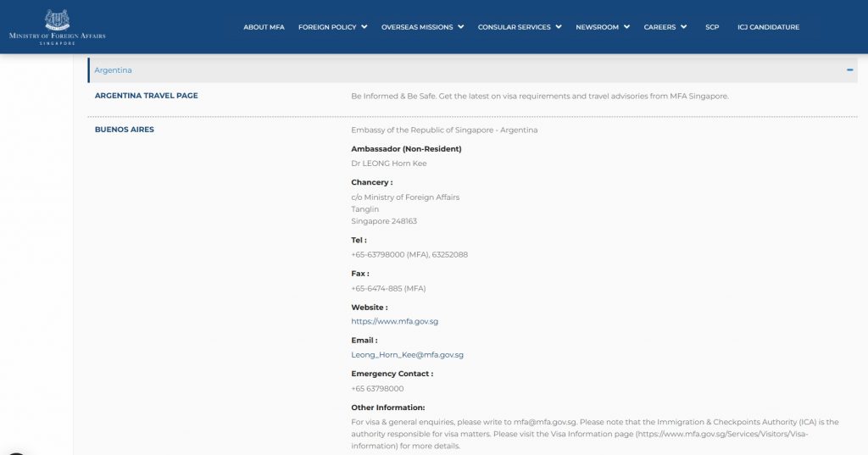Open the SCP navigation item
Screen dimensions: 868x455
tap(712, 27)
